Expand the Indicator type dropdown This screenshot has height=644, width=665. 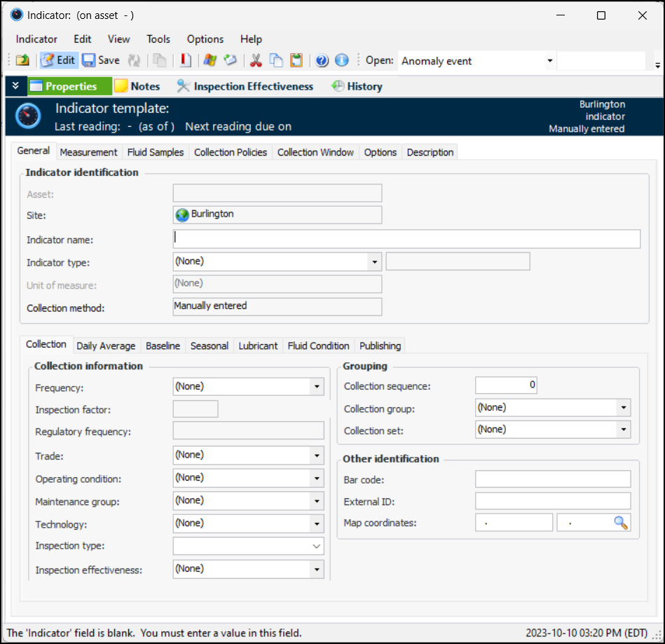(375, 261)
